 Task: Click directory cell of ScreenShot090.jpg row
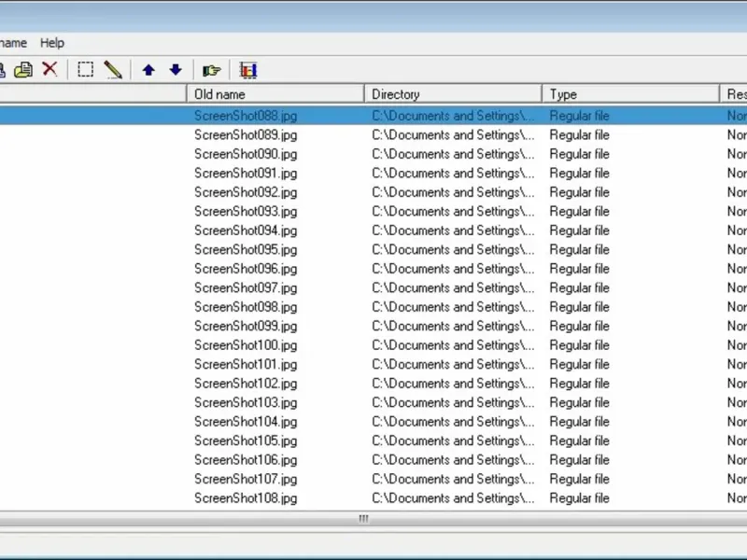453,154
